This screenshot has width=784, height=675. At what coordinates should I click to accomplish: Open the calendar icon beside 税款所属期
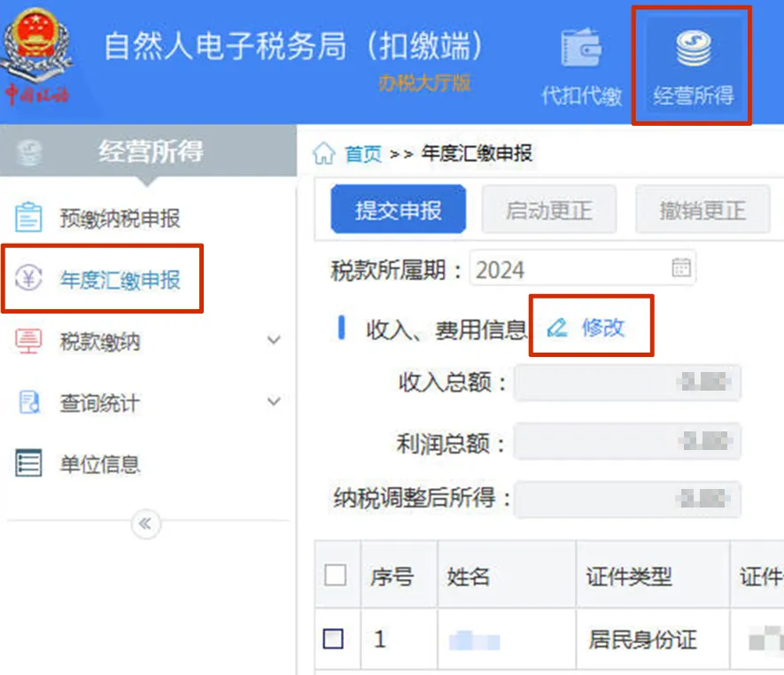pyautogui.click(x=680, y=267)
